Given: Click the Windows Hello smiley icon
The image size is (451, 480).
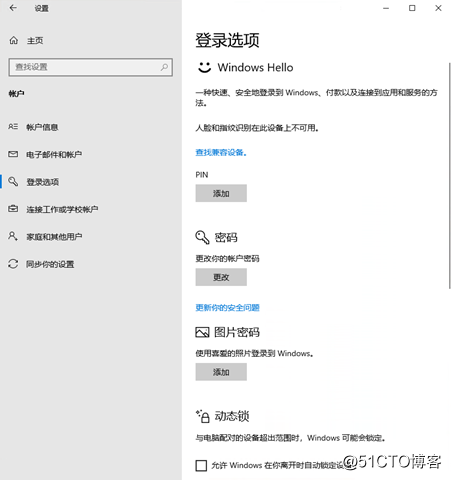Looking at the screenshot, I should 204,67.
